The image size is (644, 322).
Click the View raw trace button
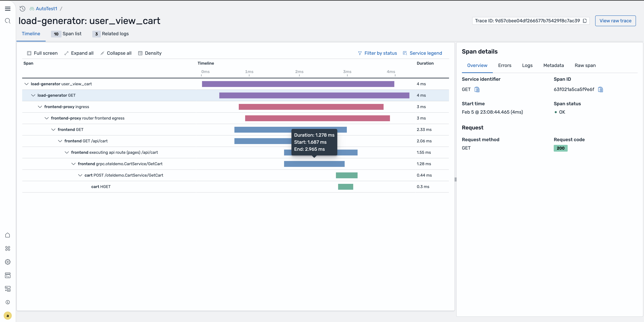tap(615, 21)
